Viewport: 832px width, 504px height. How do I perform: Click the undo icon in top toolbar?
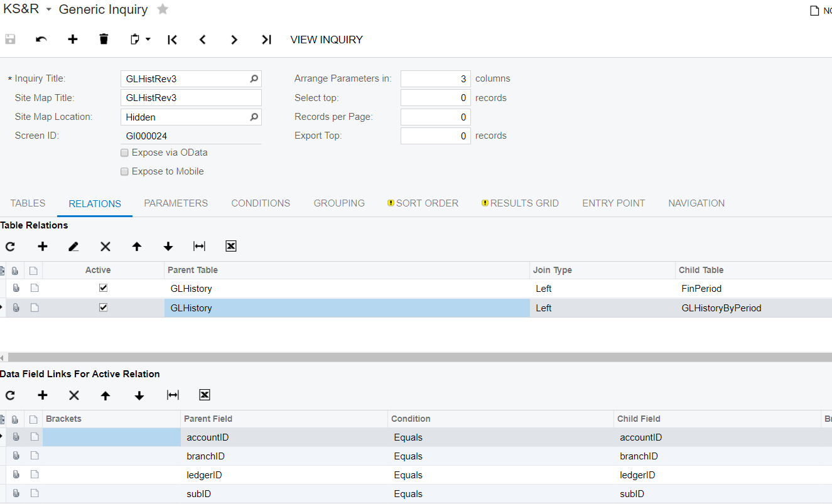[41, 40]
